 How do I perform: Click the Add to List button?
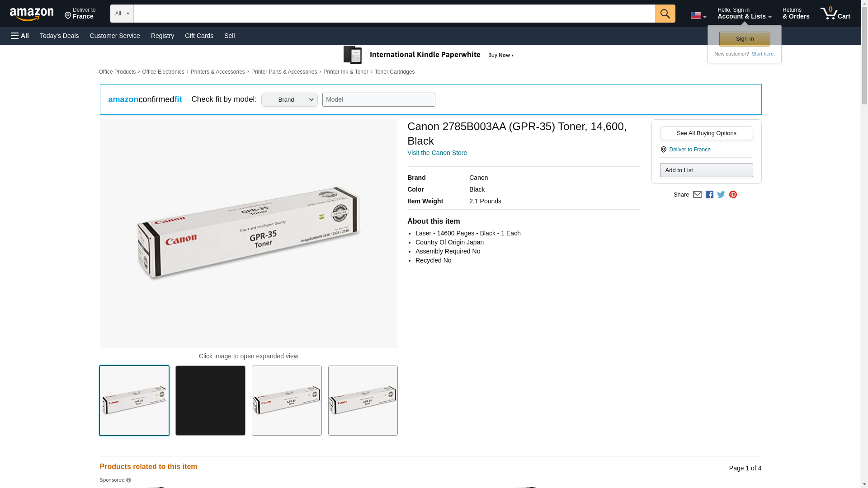pyautogui.click(x=706, y=170)
